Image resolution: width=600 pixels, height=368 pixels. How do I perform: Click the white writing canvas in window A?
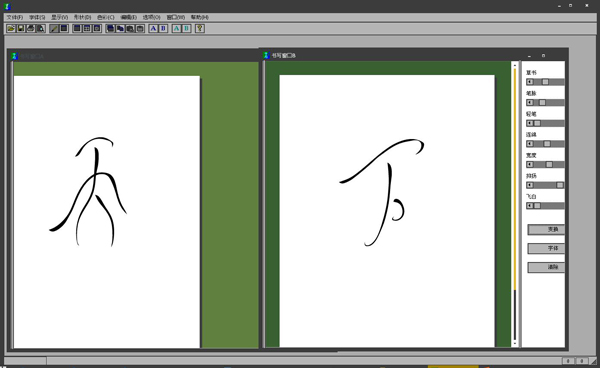point(107,212)
